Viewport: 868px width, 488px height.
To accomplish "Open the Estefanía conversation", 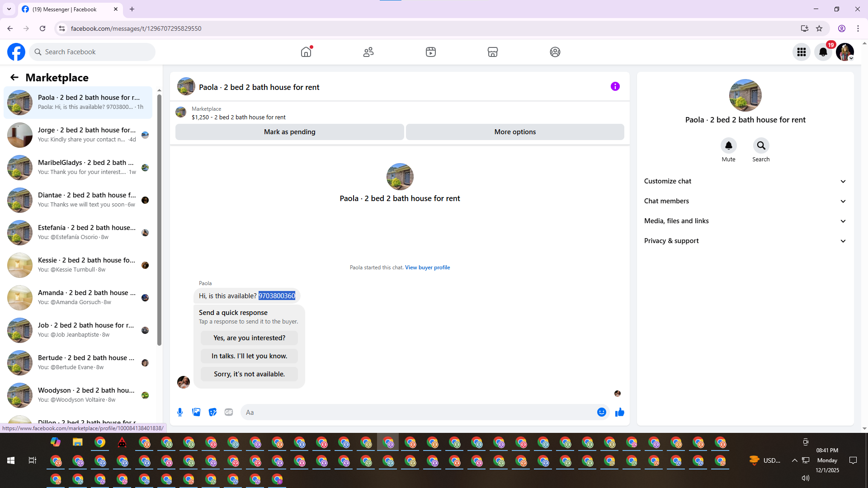I will [x=78, y=233].
